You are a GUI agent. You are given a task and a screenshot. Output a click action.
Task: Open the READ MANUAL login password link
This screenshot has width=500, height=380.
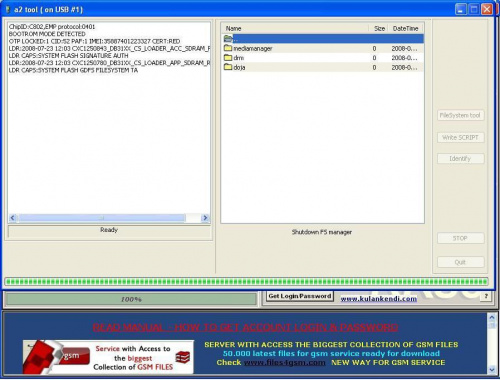coord(245,327)
